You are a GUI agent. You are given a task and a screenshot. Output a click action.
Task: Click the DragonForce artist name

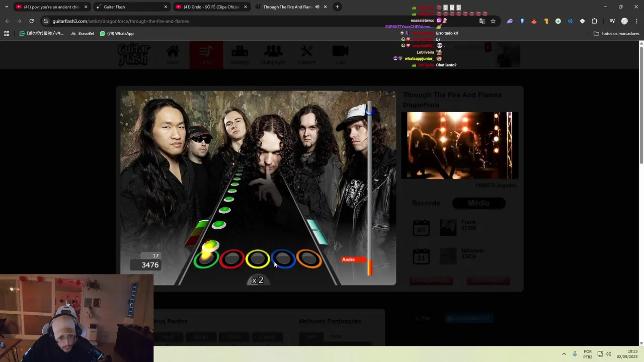point(421,105)
